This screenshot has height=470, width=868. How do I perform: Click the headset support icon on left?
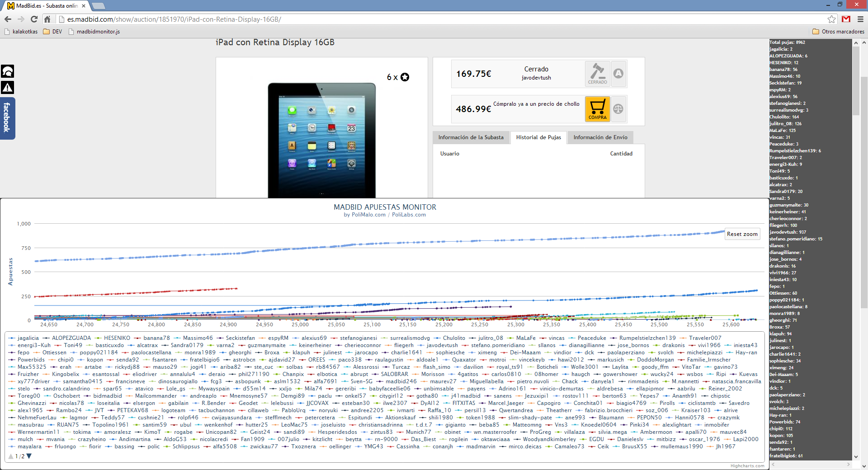[7, 71]
